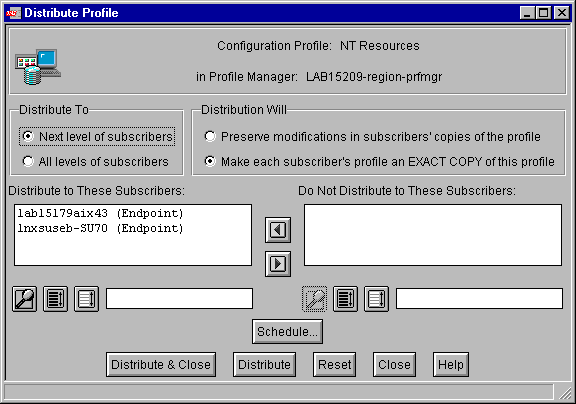Click deselect-all icon under Do Not Distribute list
The height and width of the screenshot is (404, 576).
click(376, 299)
